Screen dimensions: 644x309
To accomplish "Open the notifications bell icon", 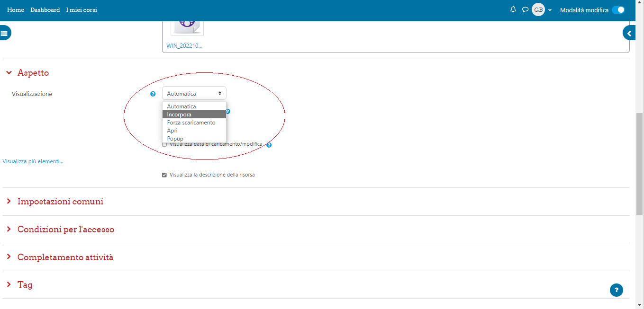I will [513, 9].
